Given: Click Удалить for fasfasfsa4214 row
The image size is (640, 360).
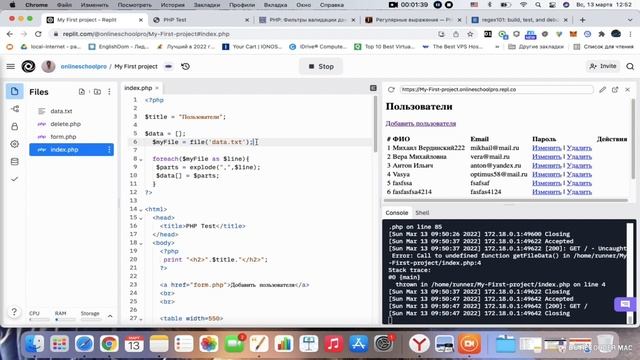Looking at the screenshot, I should point(579,192).
